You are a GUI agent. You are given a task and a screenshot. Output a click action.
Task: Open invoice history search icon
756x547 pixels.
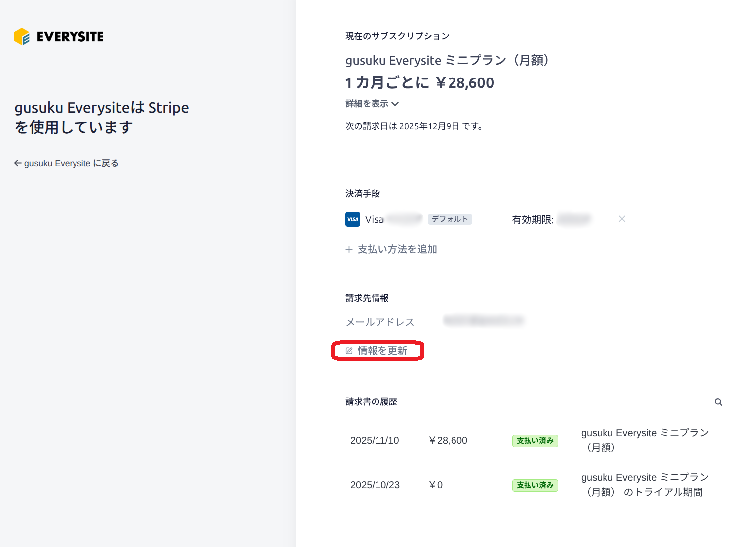(x=718, y=402)
